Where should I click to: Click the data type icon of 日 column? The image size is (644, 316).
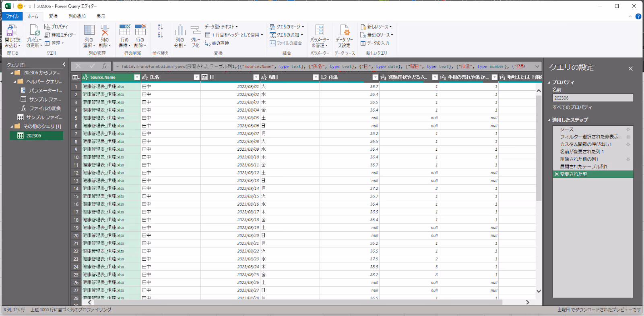(x=204, y=77)
